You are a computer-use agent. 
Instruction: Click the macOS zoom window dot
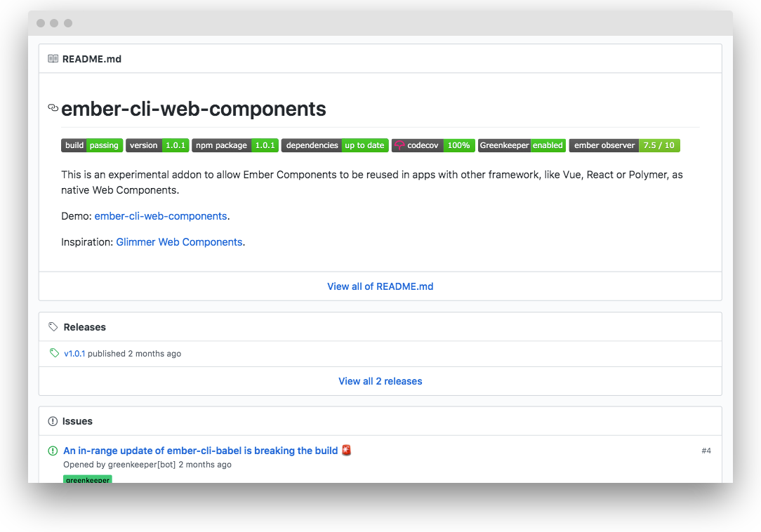pos(68,23)
